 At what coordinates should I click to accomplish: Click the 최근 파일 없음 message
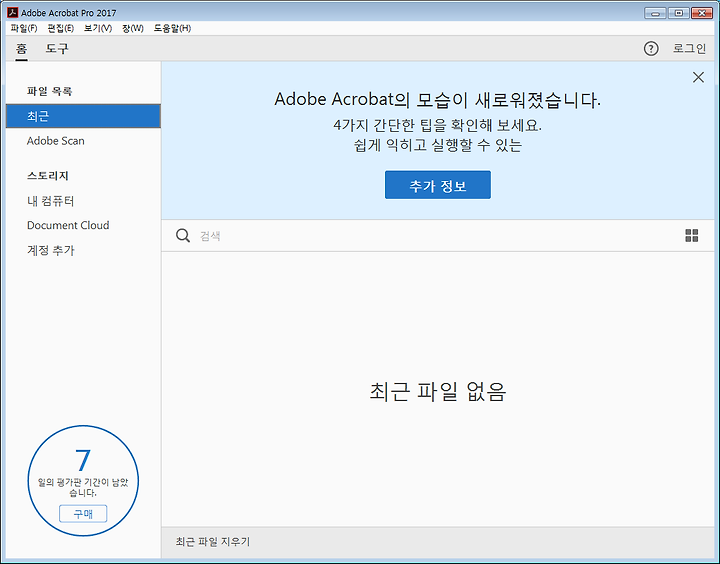[438, 392]
